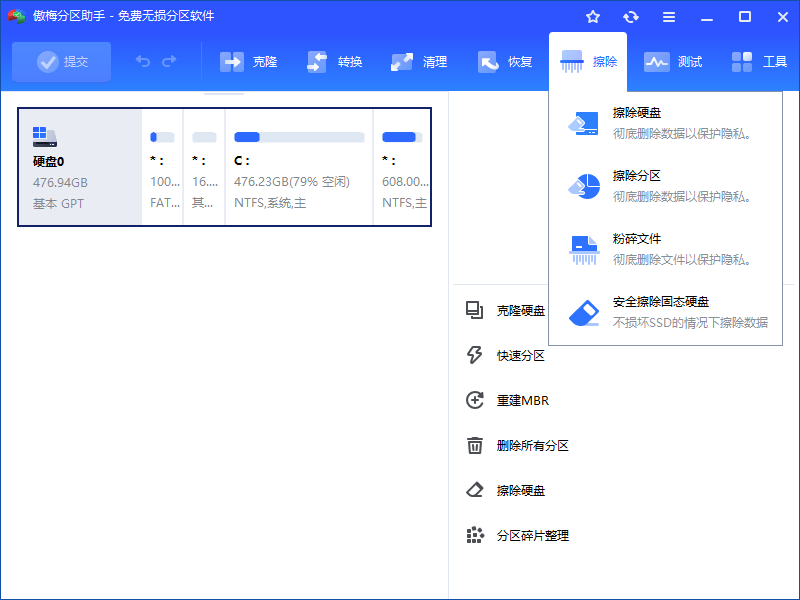The width and height of the screenshot is (800, 600).
Task: Select the 克隆 (Clone) toolbar icon
Action: [250, 61]
